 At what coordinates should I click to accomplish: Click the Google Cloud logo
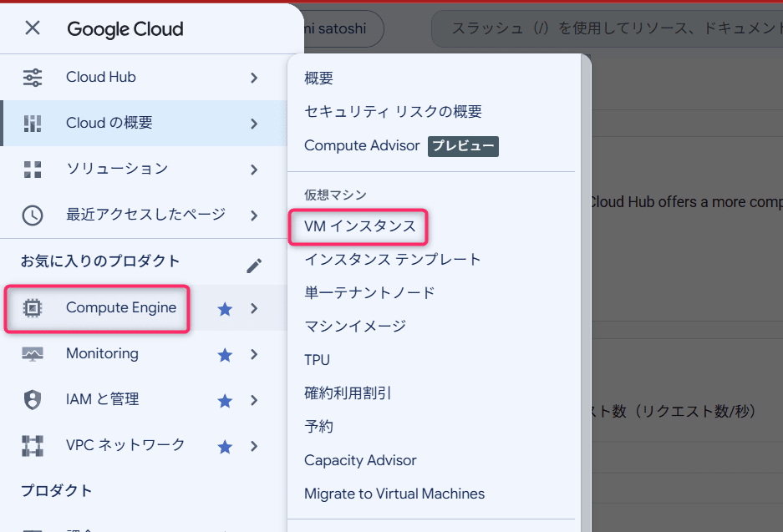pos(125,29)
